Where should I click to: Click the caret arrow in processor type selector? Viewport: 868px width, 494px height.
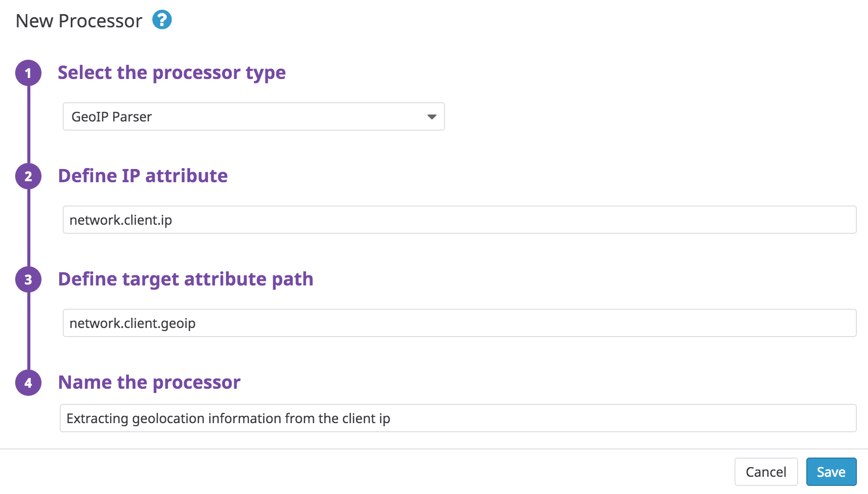[431, 117]
